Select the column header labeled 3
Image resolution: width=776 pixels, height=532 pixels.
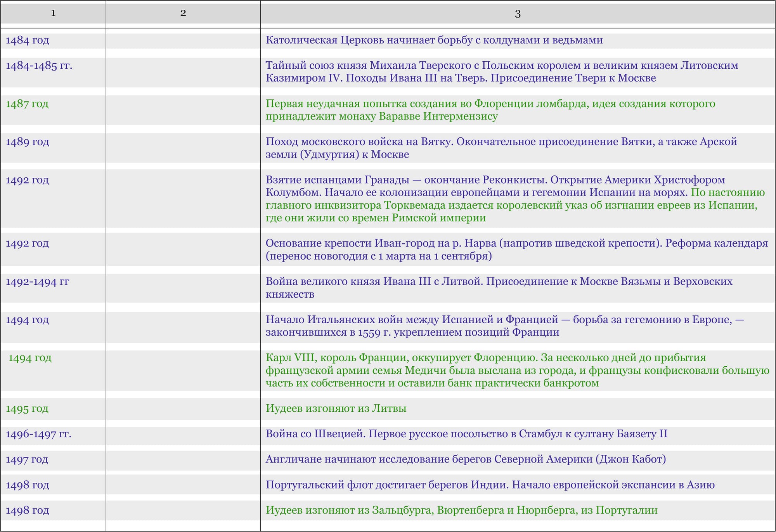click(518, 14)
